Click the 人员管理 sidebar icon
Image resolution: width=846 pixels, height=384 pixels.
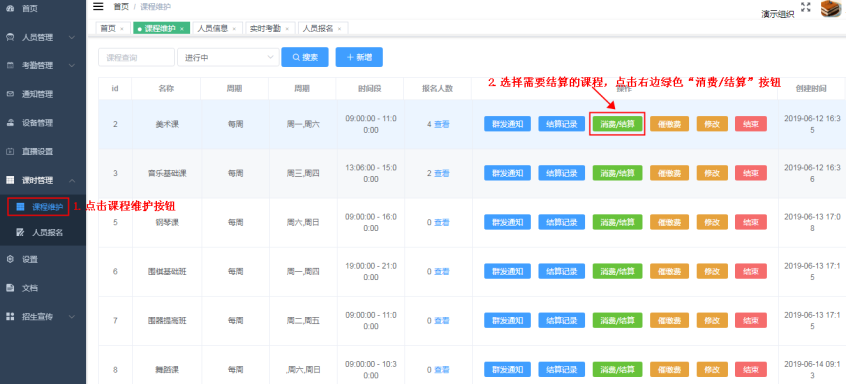(x=10, y=37)
